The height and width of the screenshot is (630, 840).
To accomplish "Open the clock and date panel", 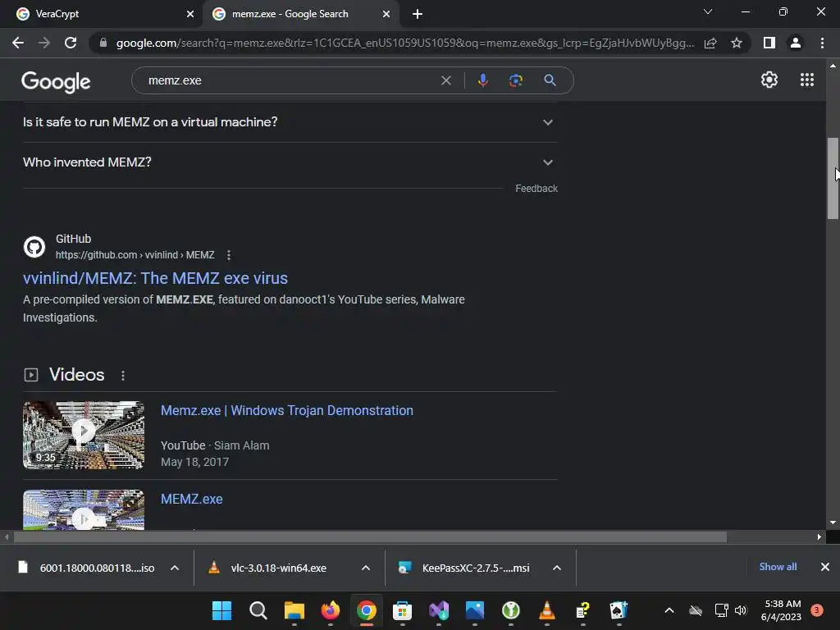I will (x=782, y=610).
